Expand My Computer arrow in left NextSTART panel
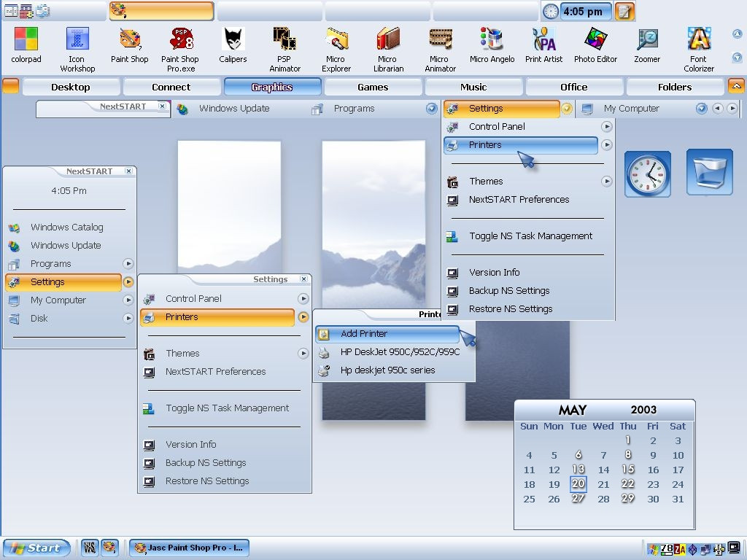The height and width of the screenshot is (560, 747). click(128, 300)
